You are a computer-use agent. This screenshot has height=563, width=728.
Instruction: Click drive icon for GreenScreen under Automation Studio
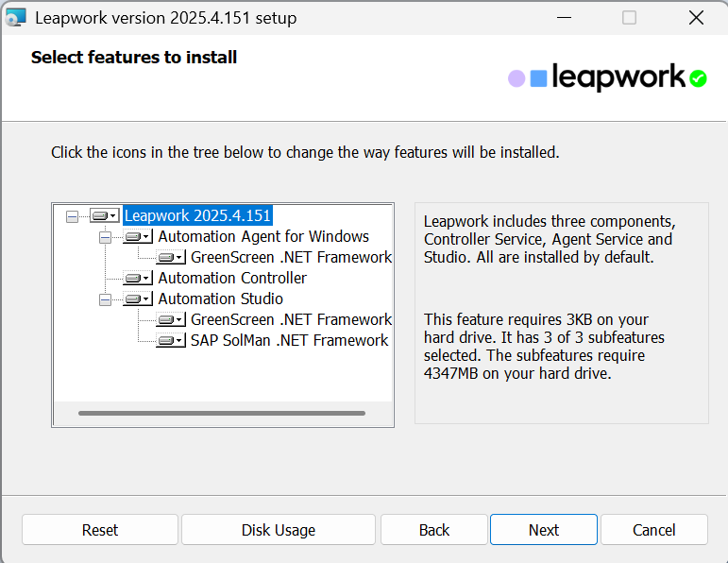pyautogui.click(x=170, y=320)
